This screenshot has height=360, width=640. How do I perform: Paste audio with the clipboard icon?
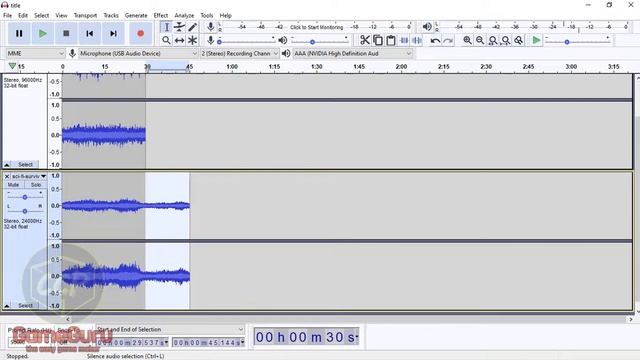click(391, 40)
